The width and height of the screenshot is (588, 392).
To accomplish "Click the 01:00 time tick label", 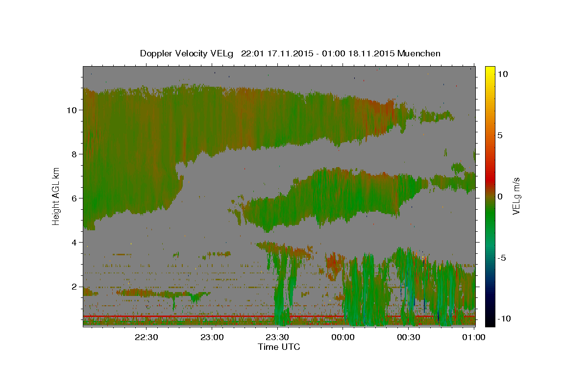I will 473,337.
